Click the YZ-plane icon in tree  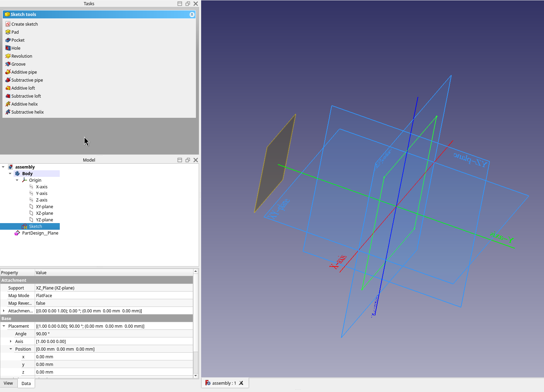(31, 220)
